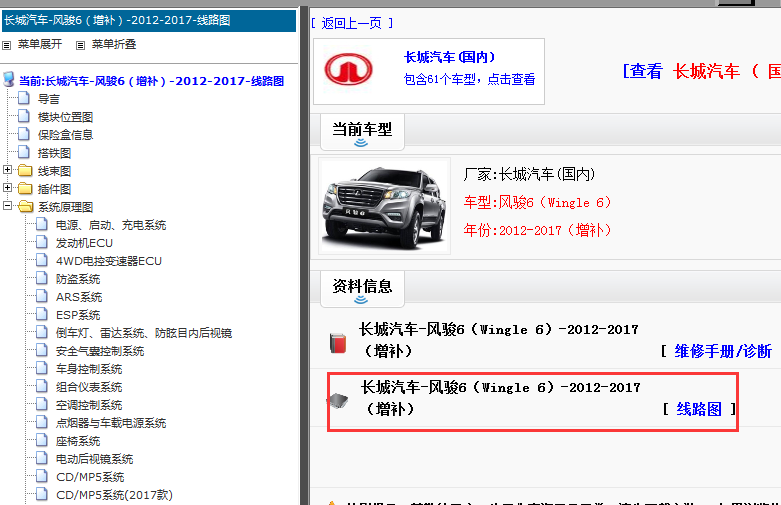Click the 菜单展开 expand-menu icon

tap(6, 45)
